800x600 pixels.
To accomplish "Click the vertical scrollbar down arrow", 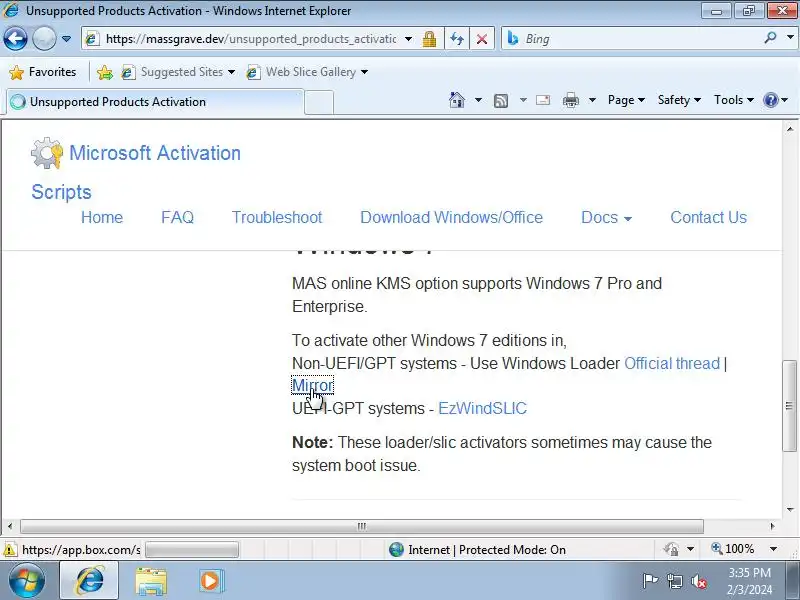I will tap(790, 509).
